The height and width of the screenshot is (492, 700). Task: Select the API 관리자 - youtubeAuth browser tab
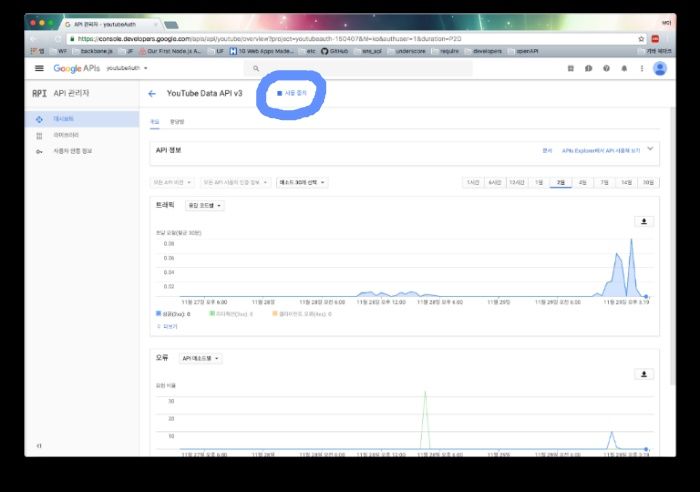pos(111,24)
